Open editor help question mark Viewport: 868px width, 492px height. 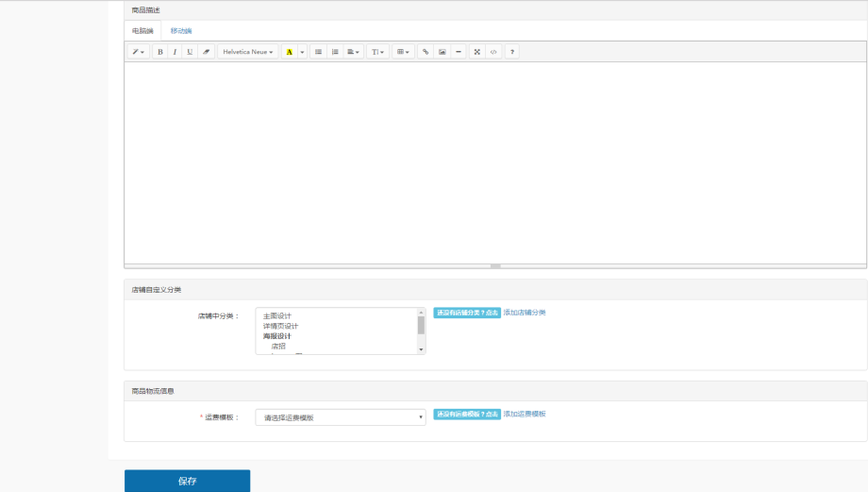[512, 52]
